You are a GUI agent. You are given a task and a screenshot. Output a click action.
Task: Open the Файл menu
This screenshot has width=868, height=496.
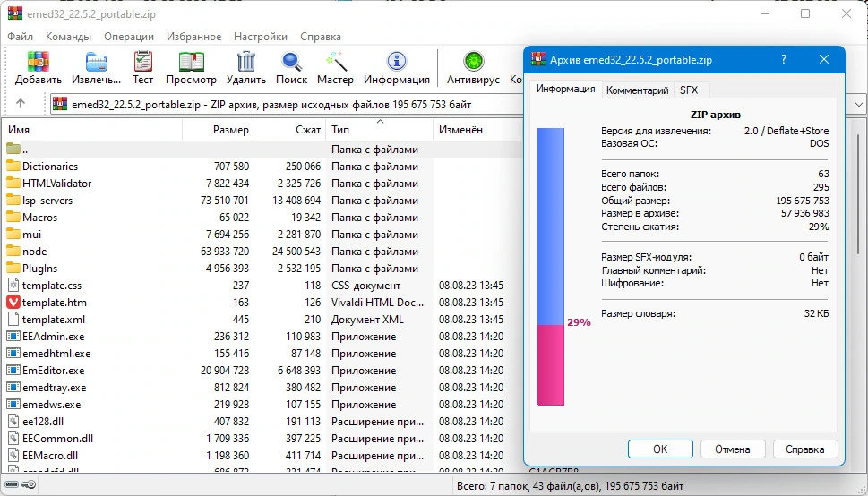click(x=21, y=37)
